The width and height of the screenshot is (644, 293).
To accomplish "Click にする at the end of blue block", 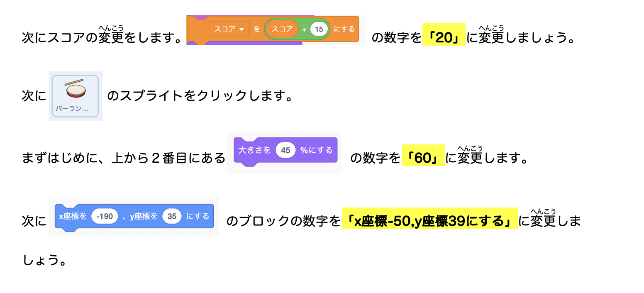I will (198, 216).
